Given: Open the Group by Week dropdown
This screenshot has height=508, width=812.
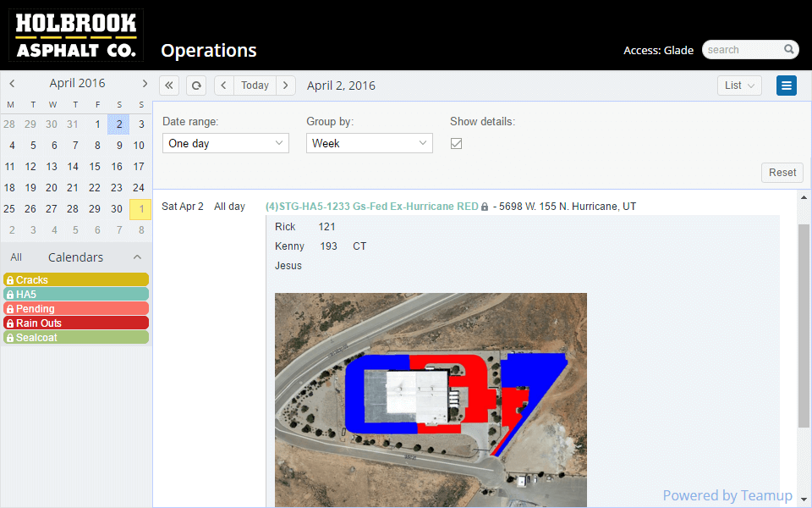Looking at the screenshot, I should (370, 143).
